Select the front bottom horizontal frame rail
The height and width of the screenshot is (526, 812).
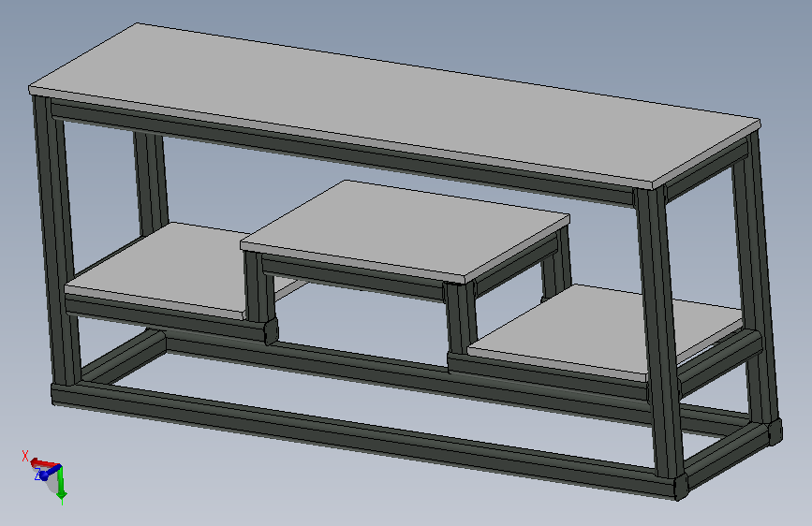[x=362, y=440]
